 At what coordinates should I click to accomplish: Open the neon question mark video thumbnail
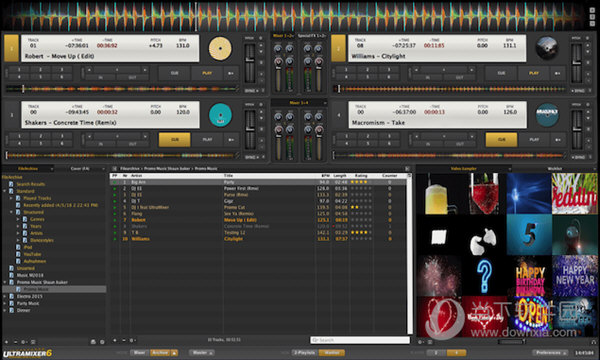484,275
